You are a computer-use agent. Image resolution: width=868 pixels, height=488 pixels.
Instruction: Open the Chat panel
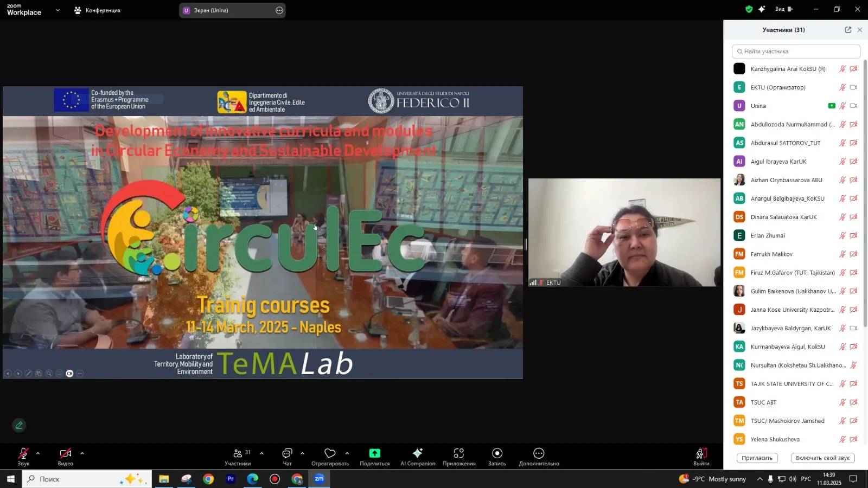pos(287,454)
